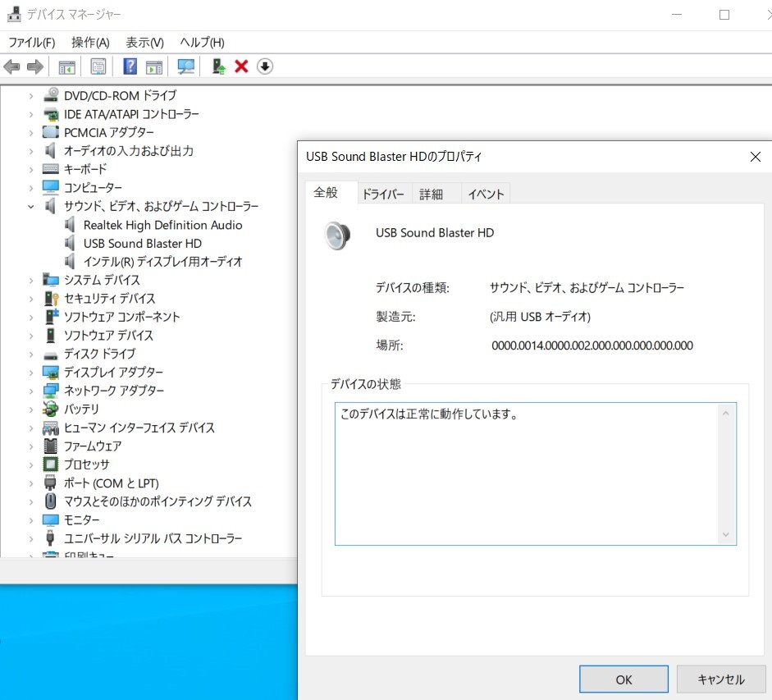Click the red X uninstall device icon
Screen dimensions: 772x700
241,66
